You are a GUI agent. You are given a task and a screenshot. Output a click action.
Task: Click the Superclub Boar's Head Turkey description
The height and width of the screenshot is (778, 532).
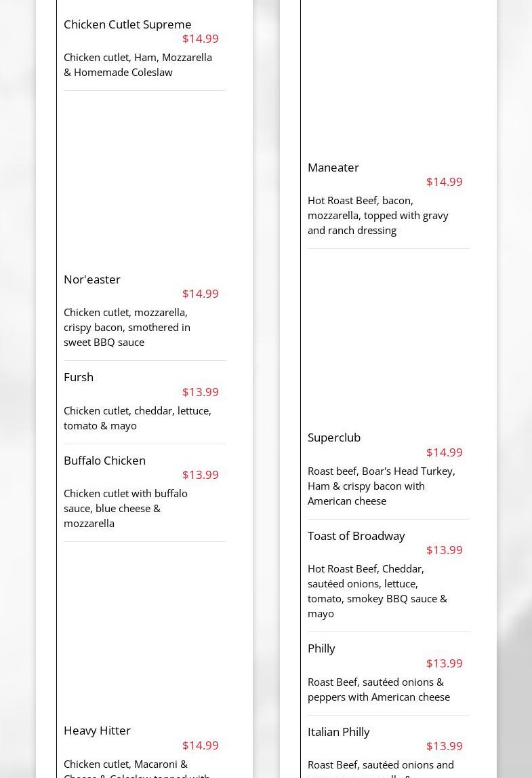pos(381,486)
